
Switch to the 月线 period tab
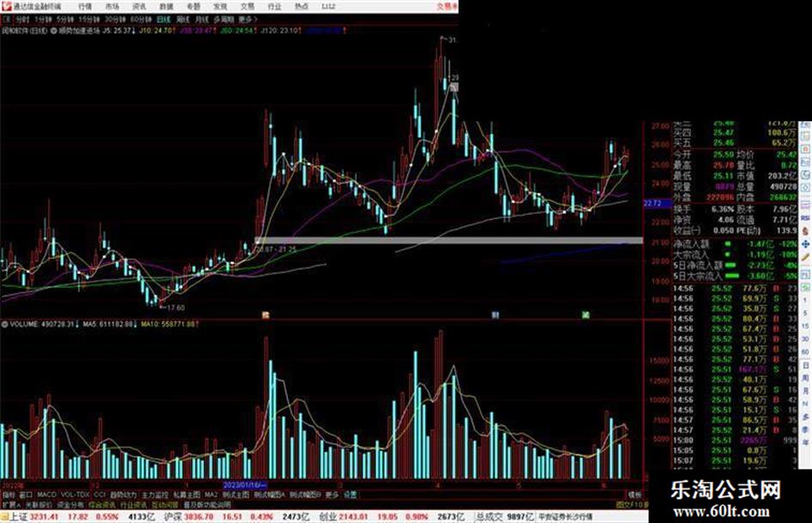pyautogui.click(x=201, y=20)
